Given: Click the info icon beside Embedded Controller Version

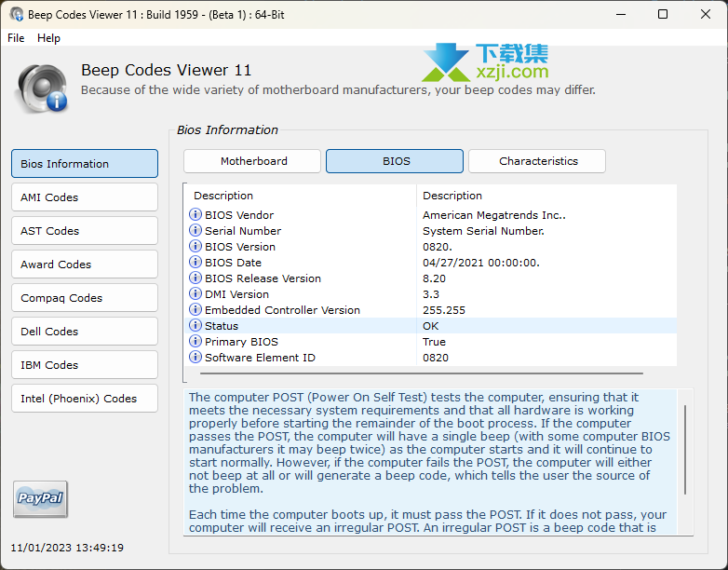Looking at the screenshot, I should 195,309.
